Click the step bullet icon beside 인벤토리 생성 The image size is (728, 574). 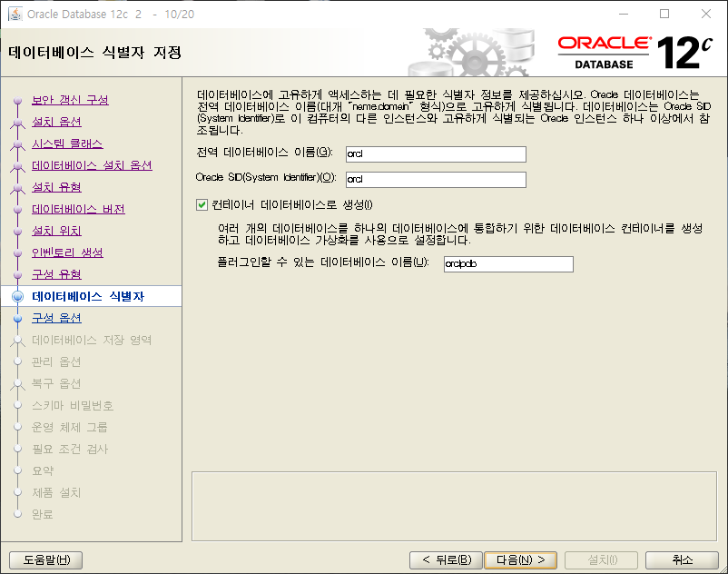[x=17, y=253]
